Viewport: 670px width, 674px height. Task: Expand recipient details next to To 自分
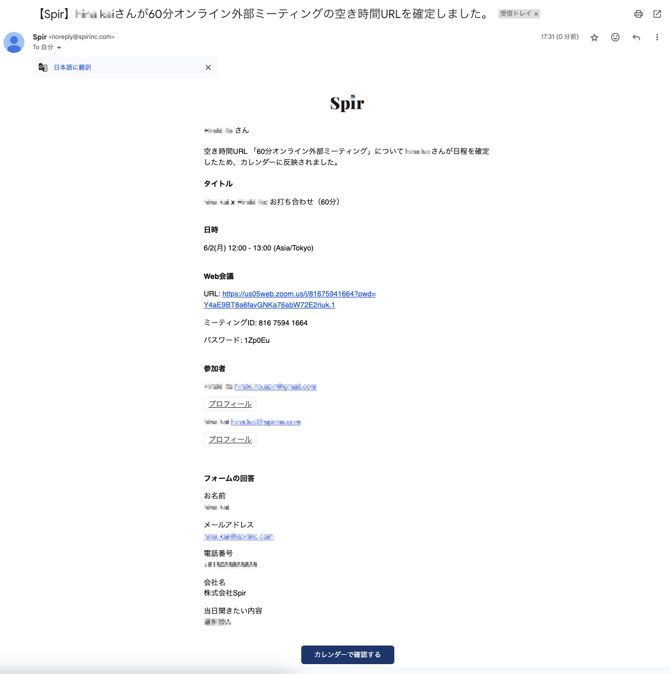(59, 48)
